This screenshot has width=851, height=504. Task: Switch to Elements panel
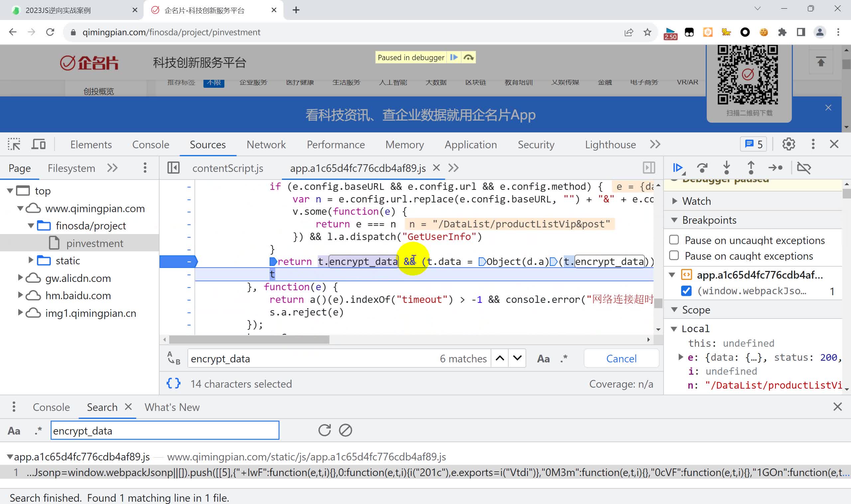91,144
